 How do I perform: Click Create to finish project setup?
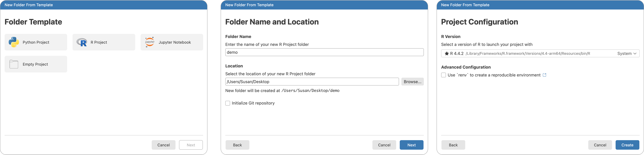(x=627, y=145)
